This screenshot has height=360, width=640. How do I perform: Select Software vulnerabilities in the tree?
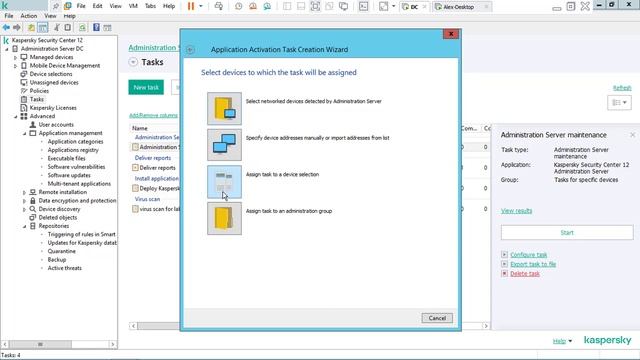coord(76,167)
